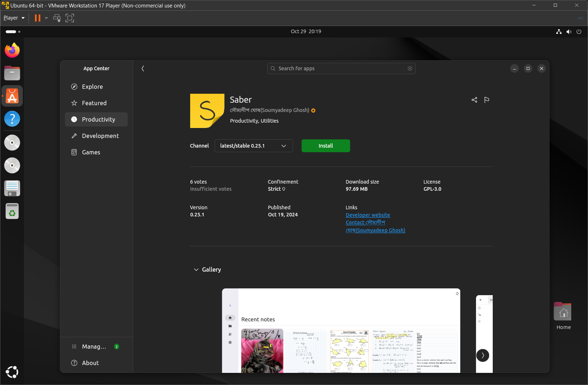
Task: Click the VMware collapse toolbar arrows icon
Action: [581, 18]
